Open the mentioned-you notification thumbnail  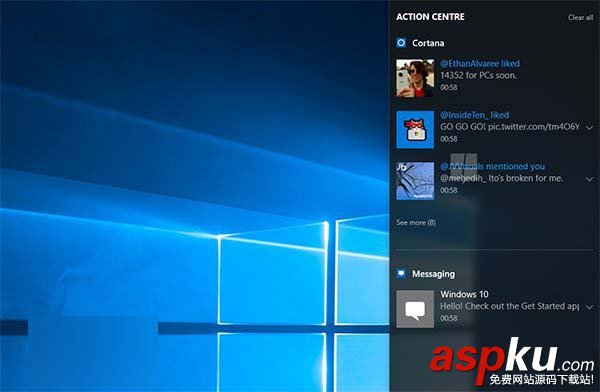click(415, 181)
